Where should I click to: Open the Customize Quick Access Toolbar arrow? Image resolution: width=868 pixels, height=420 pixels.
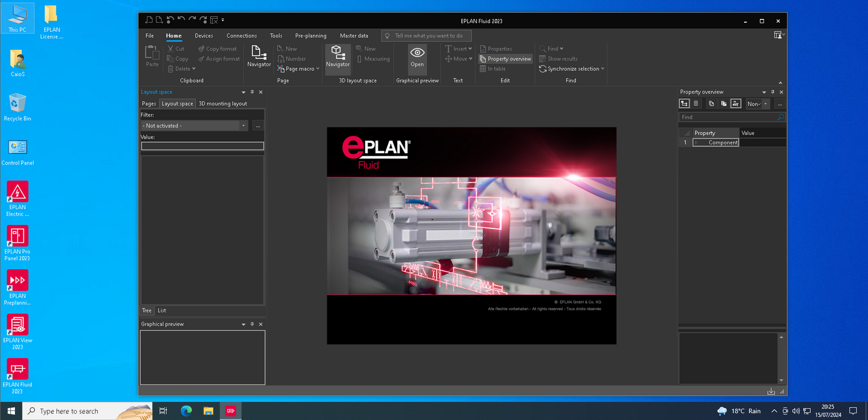click(223, 20)
